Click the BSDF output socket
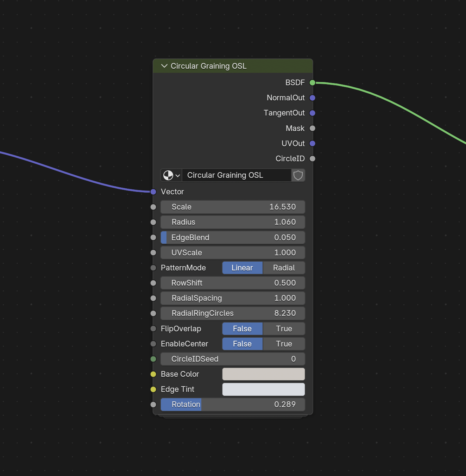466x476 pixels. pyautogui.click(x=312, y=83)
